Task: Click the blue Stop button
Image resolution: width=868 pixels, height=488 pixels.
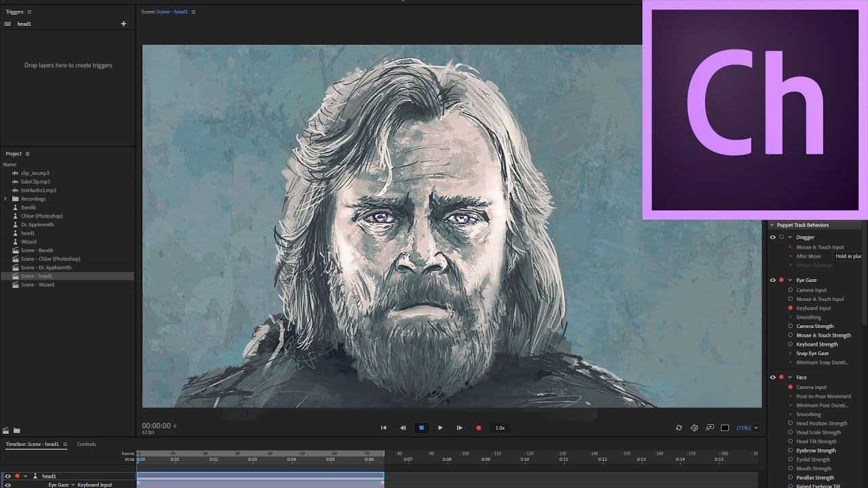Action: pyautogui.click(x=421, y=428)
